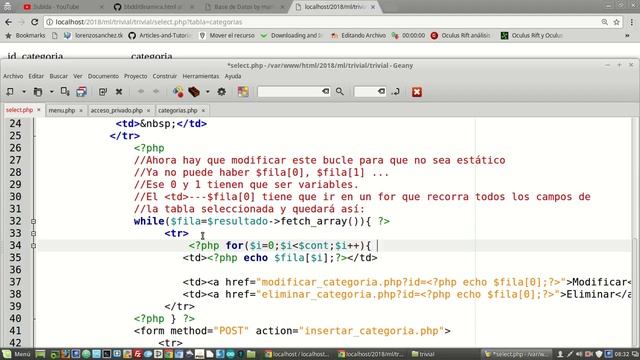The width and height of the screenshot is (640, 360).
Task: Open the Menú button in taskbar
Action: [17, 354]
